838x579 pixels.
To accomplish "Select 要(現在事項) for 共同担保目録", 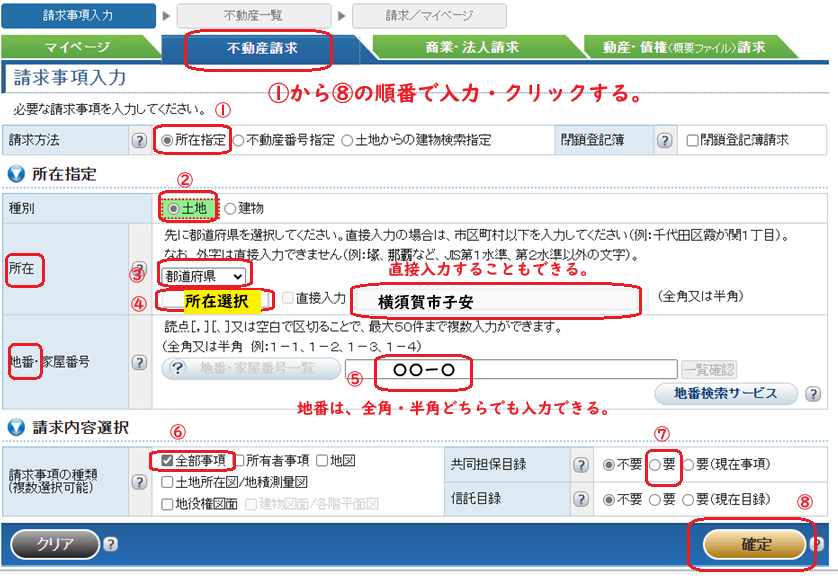I will point(688,465).
